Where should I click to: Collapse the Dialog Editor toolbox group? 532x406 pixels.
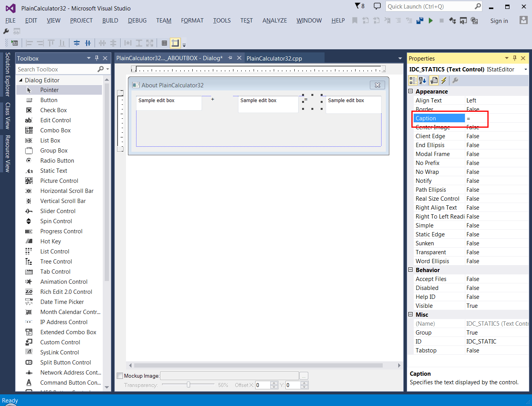(x=21, y=80)
